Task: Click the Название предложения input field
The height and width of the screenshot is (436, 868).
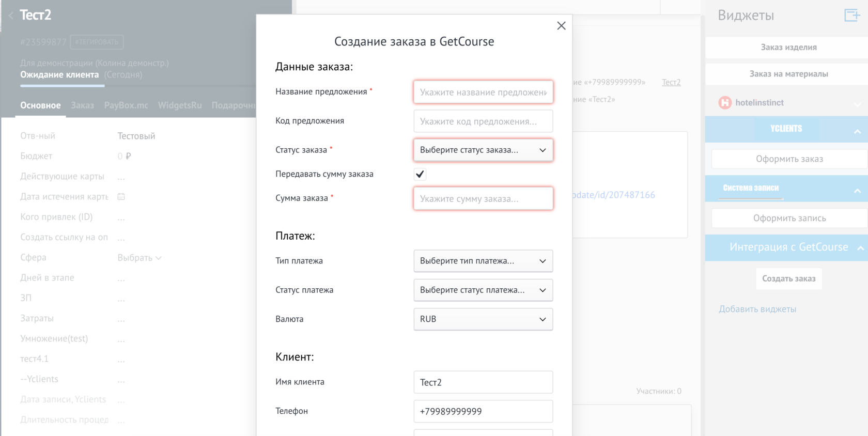Action: tap(483, 92)
